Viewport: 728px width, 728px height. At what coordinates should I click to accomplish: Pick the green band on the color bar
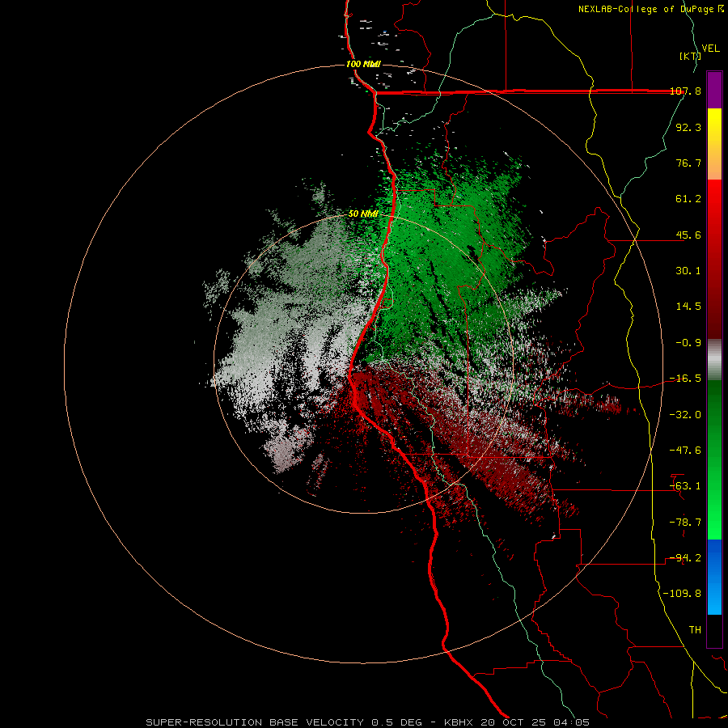click(x=714, y=459)
